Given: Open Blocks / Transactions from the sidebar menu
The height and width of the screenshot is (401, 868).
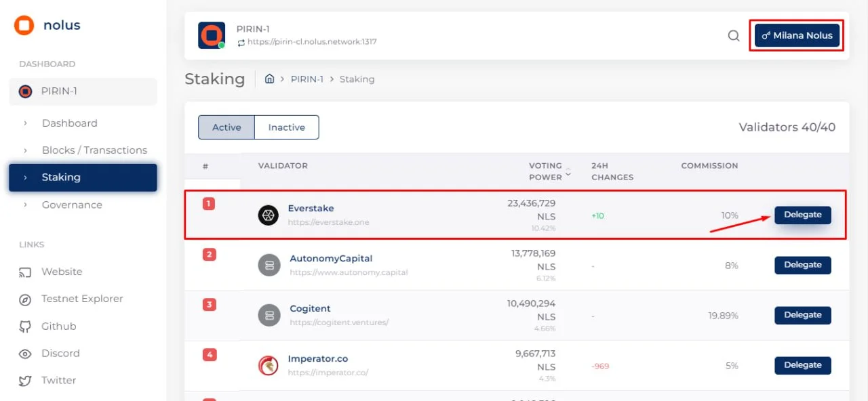Looking at the screenshot, I should tap(94, 150).
